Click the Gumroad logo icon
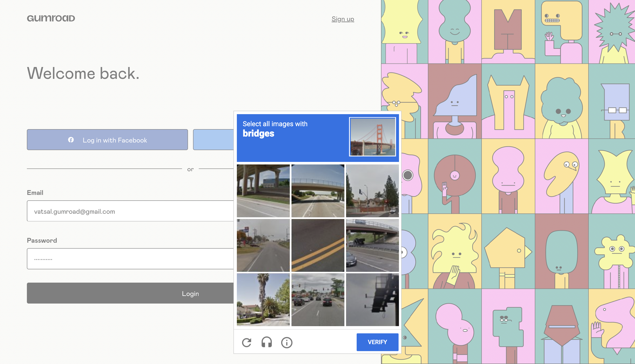635x364 pixels. point(51,18)
